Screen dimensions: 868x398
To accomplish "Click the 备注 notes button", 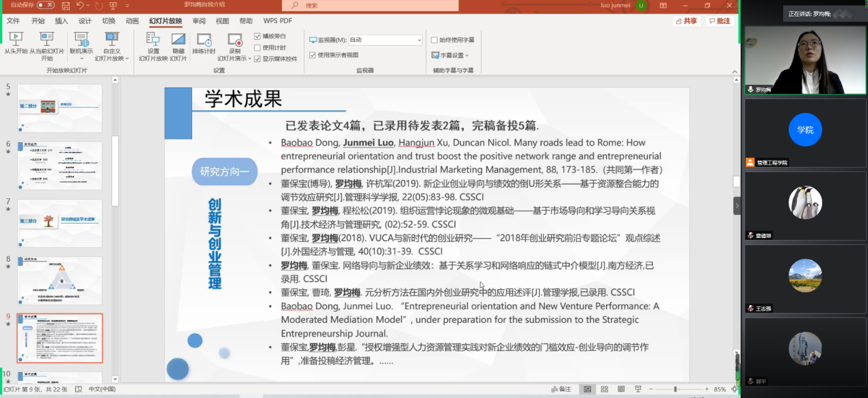I will point(561,389).
